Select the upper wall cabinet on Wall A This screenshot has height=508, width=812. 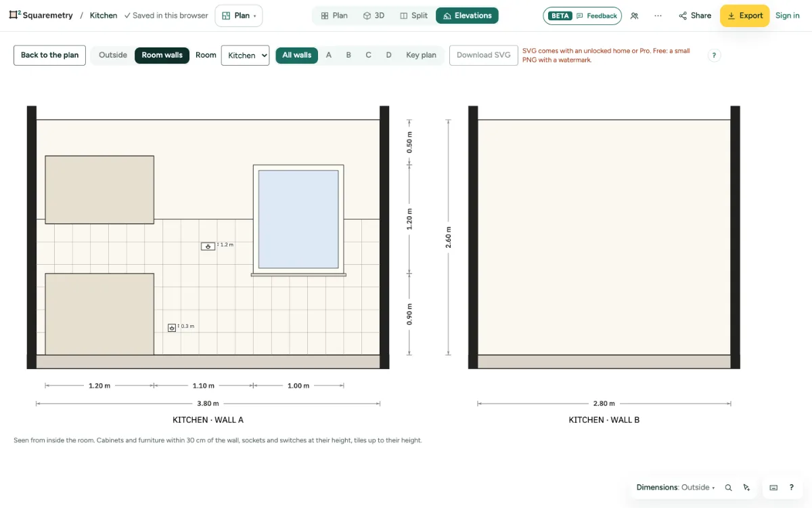99,190
